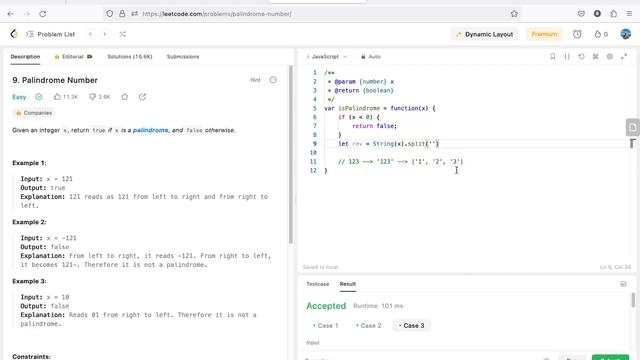Dislike the problem with the thumbs down icon
Viewport: 640px width, 360px height.
[92, 97]
